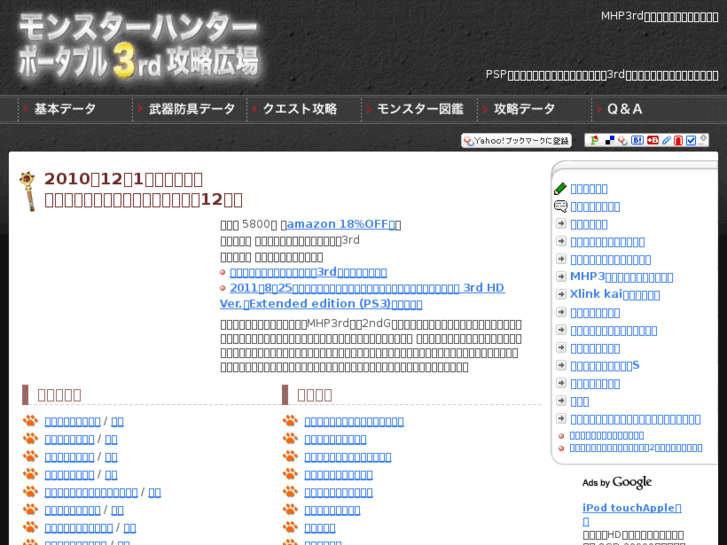Open the Xlink kai sidebar link
Screen dimensions: 727x545
tap(615, 295)
